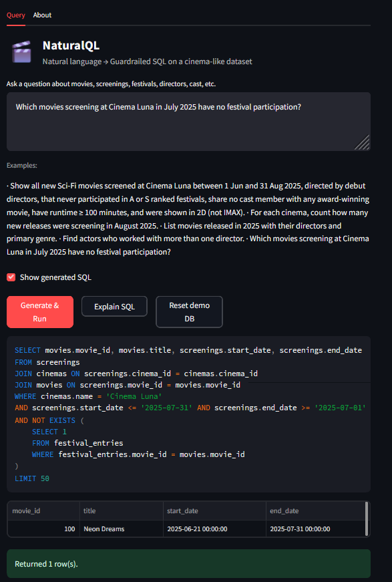
Task: Click the NOT EXISTS line in SQL code
Action: (x=49, y=420)
